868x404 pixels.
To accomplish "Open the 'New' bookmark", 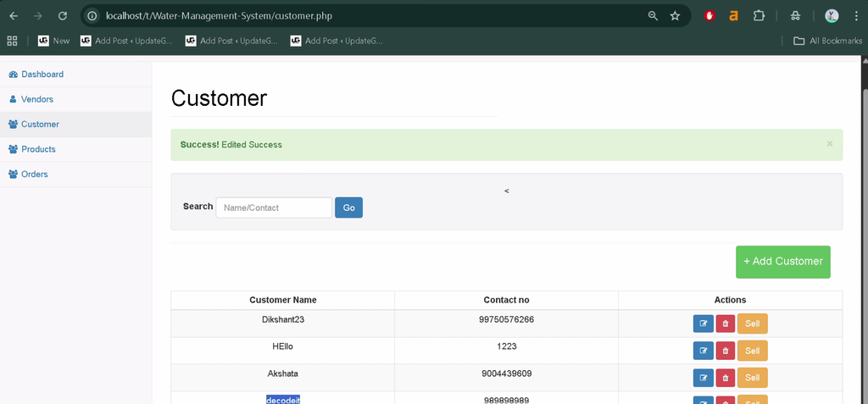I will [53, 41].
